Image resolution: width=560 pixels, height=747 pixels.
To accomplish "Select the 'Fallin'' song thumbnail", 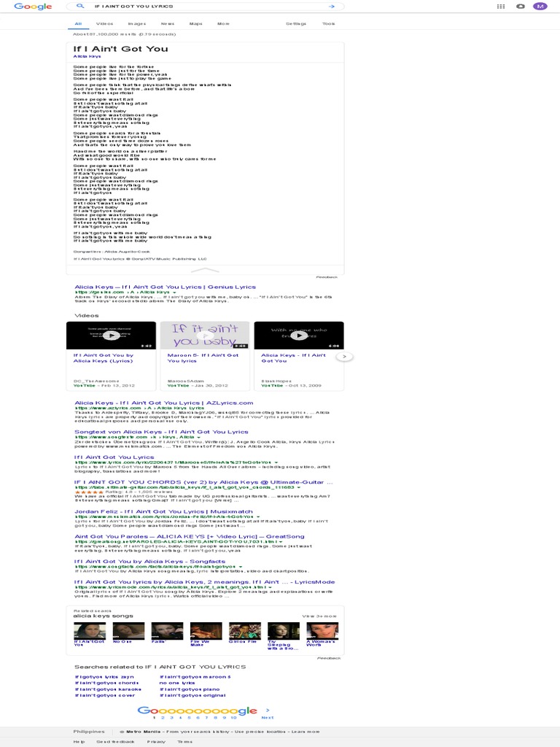I will [167, 631].
